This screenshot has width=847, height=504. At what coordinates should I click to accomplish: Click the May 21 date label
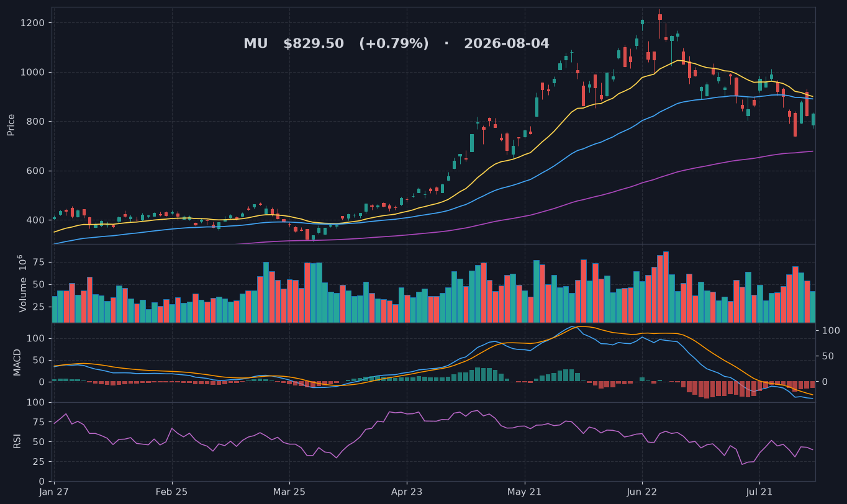(x=525, y=492)
